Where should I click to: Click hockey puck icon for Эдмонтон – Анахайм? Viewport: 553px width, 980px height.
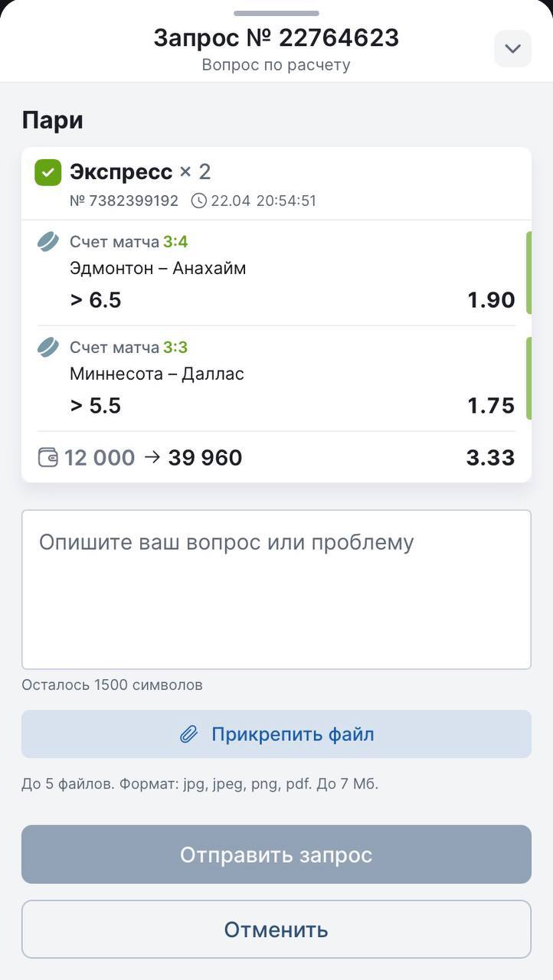[48, 242]
